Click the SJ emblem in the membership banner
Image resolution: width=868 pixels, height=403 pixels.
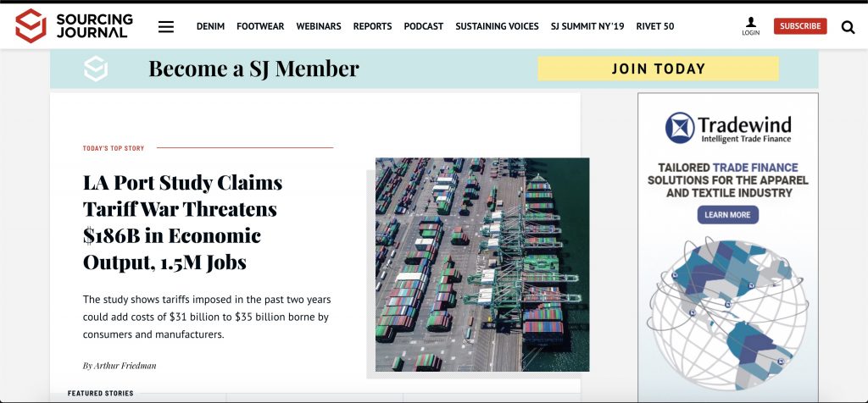(96, 69)
